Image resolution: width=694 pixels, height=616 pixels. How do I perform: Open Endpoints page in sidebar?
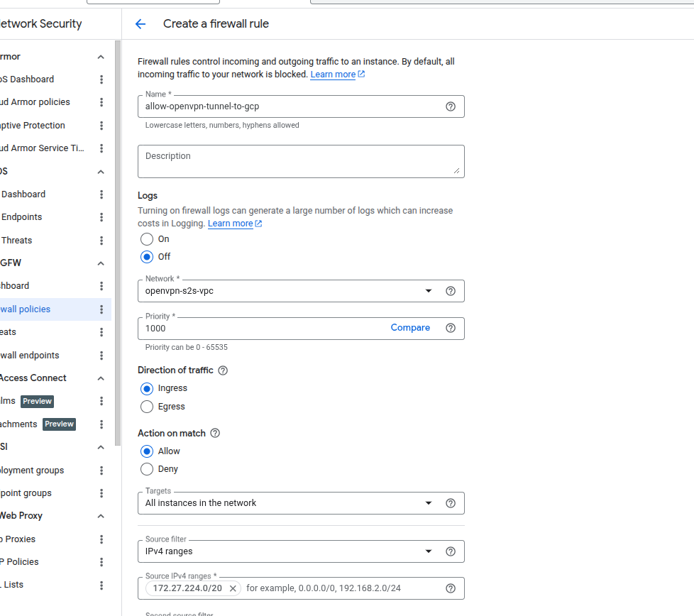click(x=22, y=217)
